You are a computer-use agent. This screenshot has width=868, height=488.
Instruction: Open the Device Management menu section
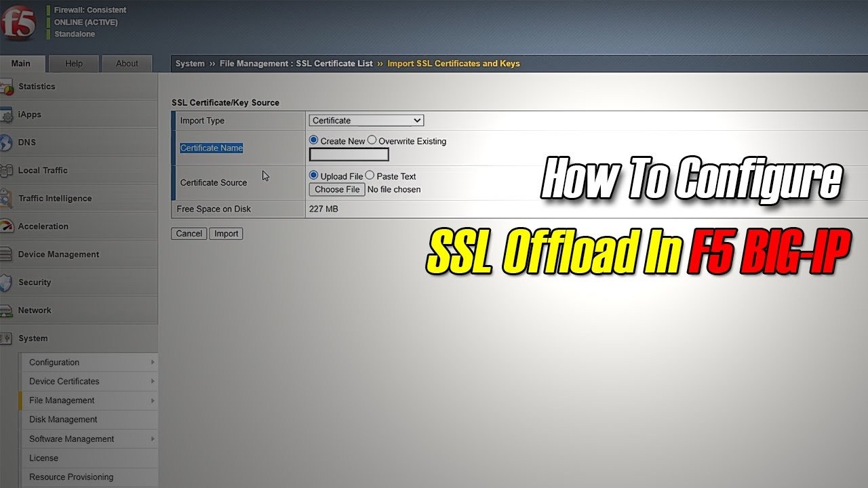click(79, 254)
